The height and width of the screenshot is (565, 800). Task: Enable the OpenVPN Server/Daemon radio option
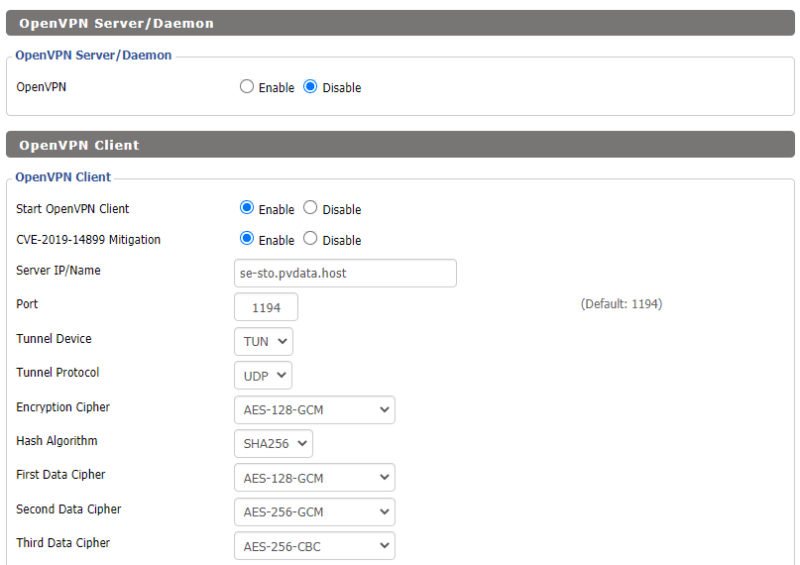click(x=247, y=88)
